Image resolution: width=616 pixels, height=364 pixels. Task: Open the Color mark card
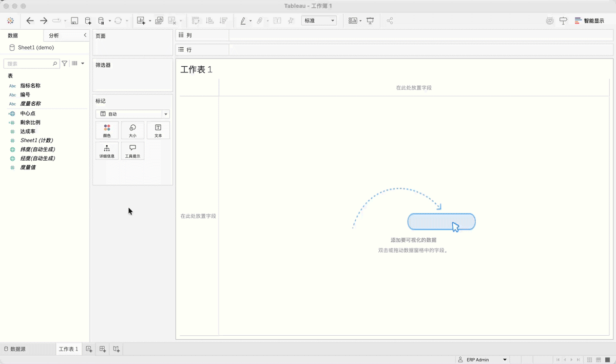107,130
